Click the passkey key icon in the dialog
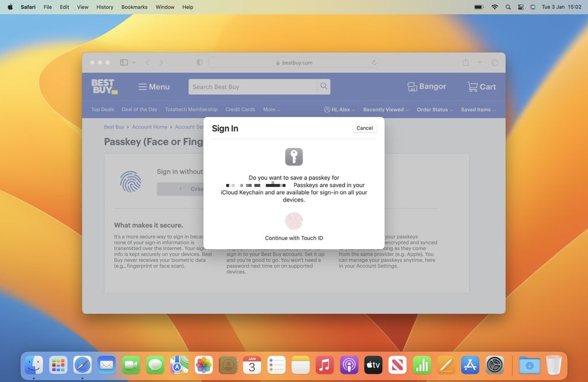Screen dimensions: 588x382 (x=293, y=156)
